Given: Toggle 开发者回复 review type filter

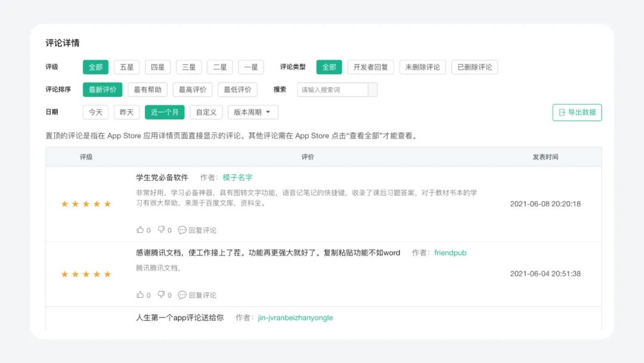Looking at the screenshot, I should point(370,67).
